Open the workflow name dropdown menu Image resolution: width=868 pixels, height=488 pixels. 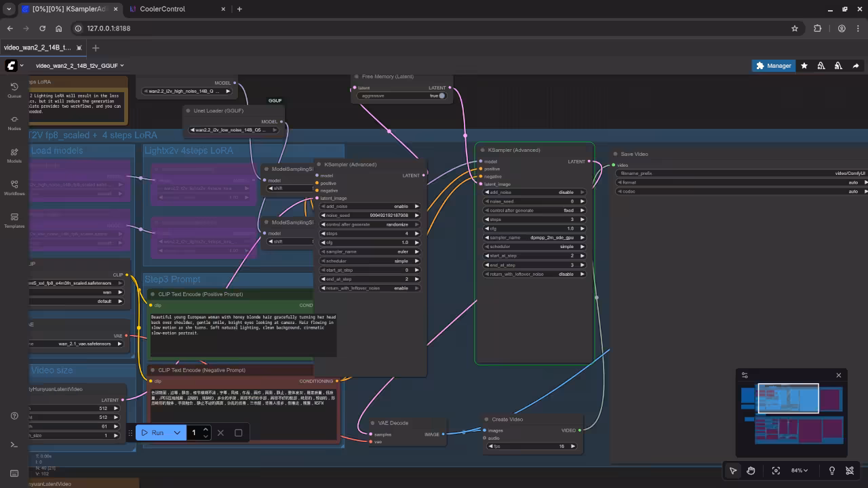pyautogui.click(x=80, y=66)
